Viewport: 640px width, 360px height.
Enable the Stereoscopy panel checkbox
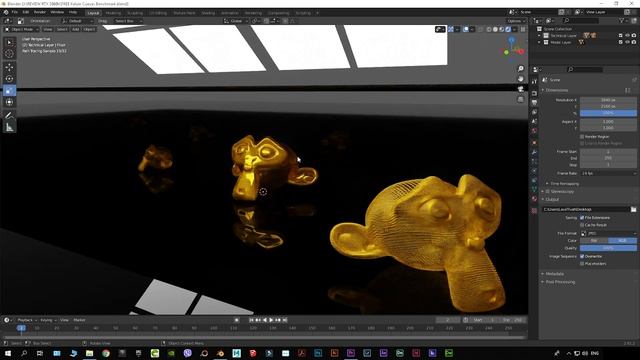(x=548, y=191)
